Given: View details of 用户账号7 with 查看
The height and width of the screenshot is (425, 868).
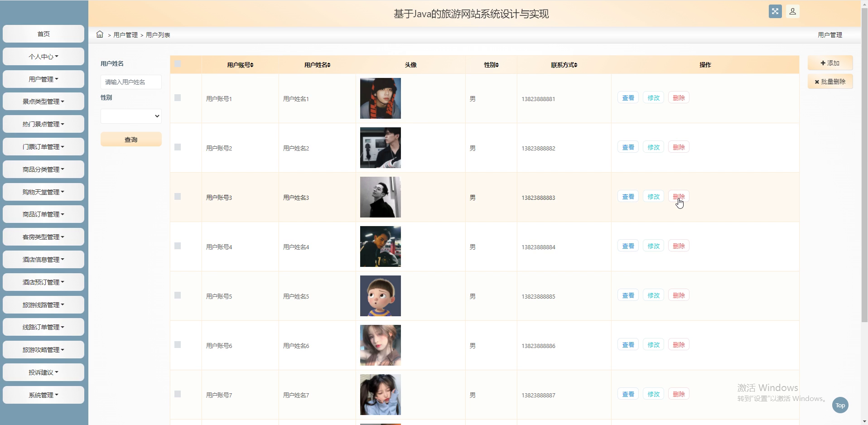Looking at the screenshot, I should pos(628,394).
